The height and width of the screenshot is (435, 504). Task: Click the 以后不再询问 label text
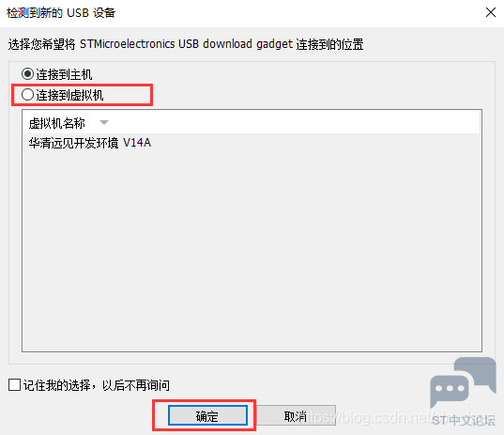point(136,385)
